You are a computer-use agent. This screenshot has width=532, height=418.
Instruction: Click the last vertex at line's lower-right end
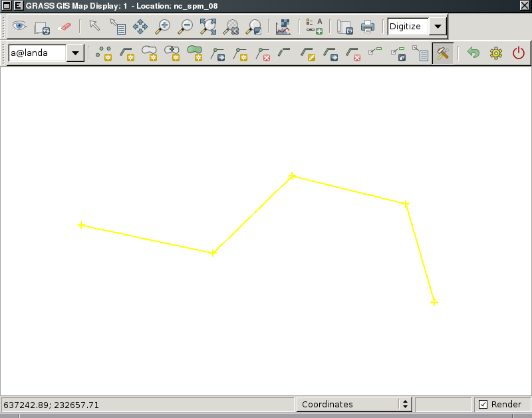point(434,302)
